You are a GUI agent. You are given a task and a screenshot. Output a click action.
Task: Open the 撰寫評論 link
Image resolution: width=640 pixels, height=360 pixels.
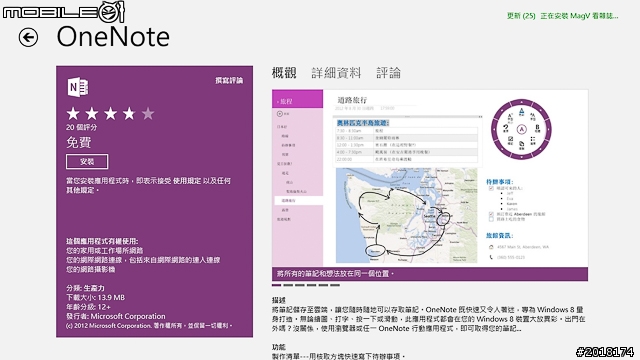[229, 80]
